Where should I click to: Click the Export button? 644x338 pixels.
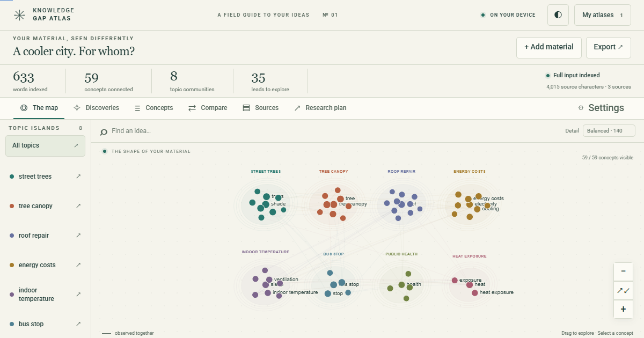click(x=608, y=47)
